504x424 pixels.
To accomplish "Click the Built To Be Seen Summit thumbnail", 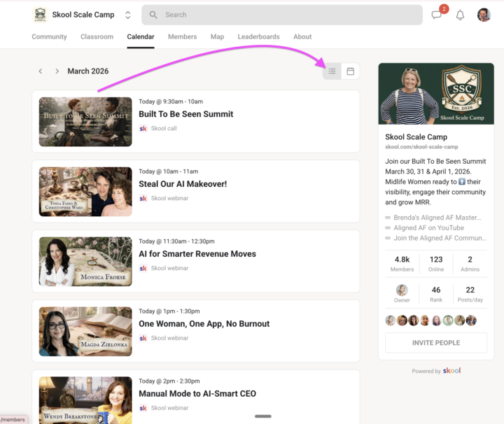I will 85,122.
